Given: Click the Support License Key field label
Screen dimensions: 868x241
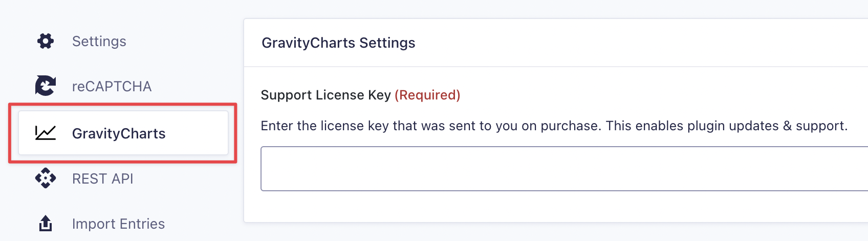Looking at the screenshot, I should [325, 95].
